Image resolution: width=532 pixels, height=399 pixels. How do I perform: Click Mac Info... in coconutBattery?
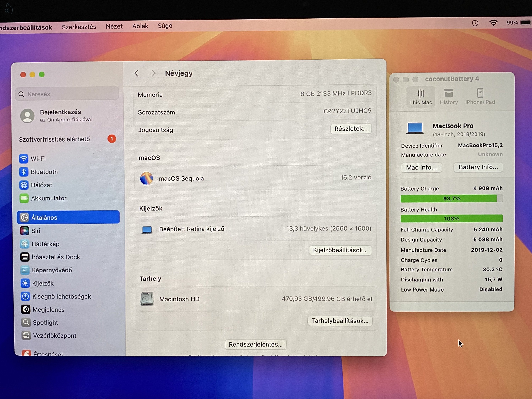point(421,167)
